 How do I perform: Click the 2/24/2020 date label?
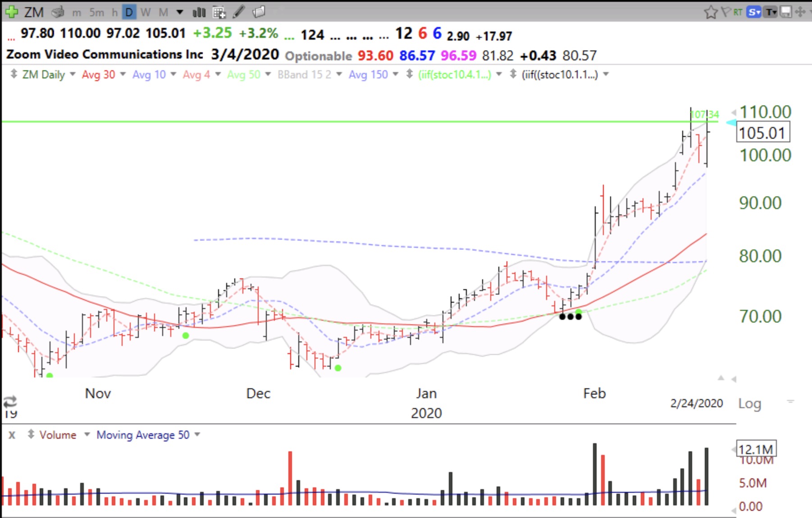pyautogui.click(x=696, y=403)
